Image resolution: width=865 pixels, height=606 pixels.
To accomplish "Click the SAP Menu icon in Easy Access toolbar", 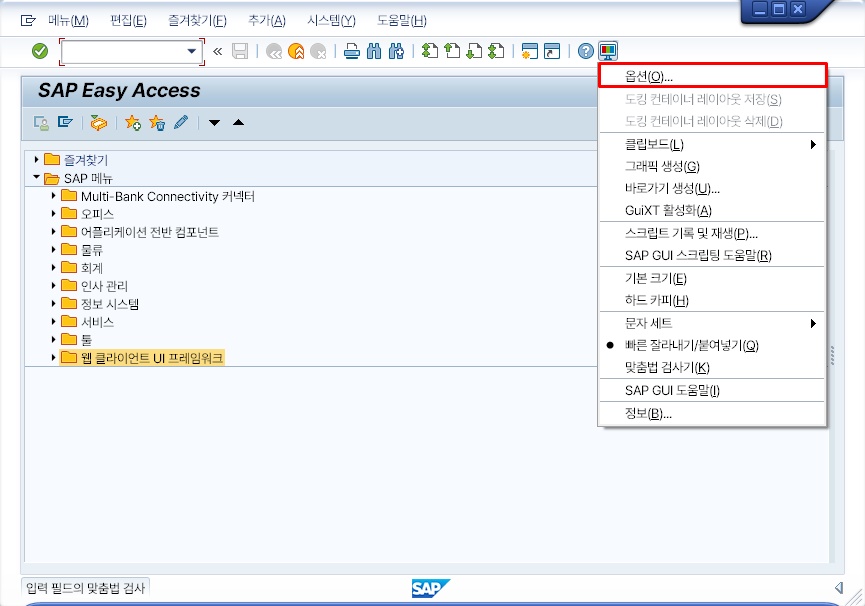I will coord(65,122).
